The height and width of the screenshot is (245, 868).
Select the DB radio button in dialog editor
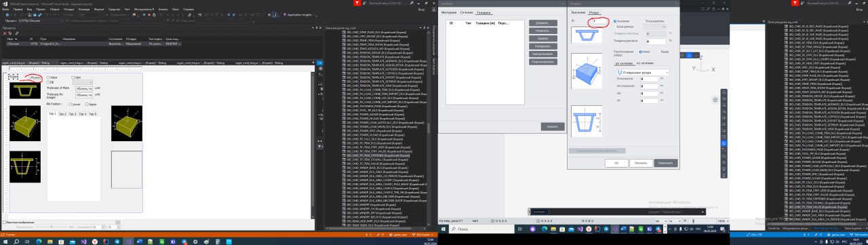(48, 82)
